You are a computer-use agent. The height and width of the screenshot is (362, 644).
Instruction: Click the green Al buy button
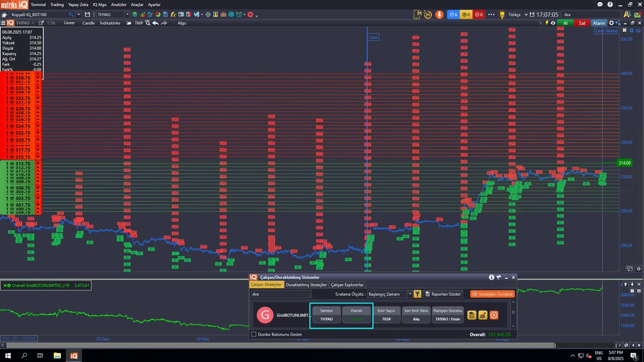(x=565, y=23)
